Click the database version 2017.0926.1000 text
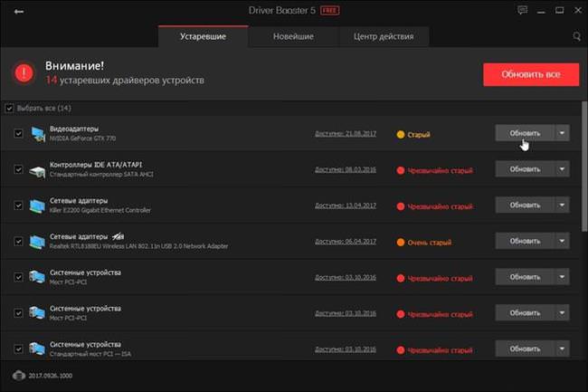588x392 pixels. [51, 376]
